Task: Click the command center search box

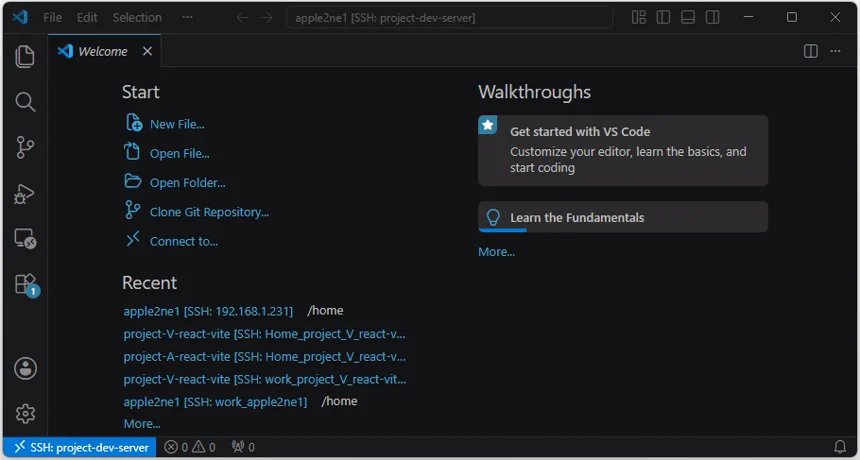Action: tap(450, 18)
